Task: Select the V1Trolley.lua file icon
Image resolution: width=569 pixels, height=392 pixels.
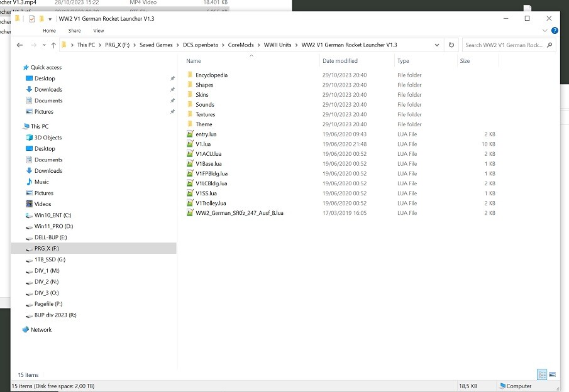Action: (x=190, y=203)
